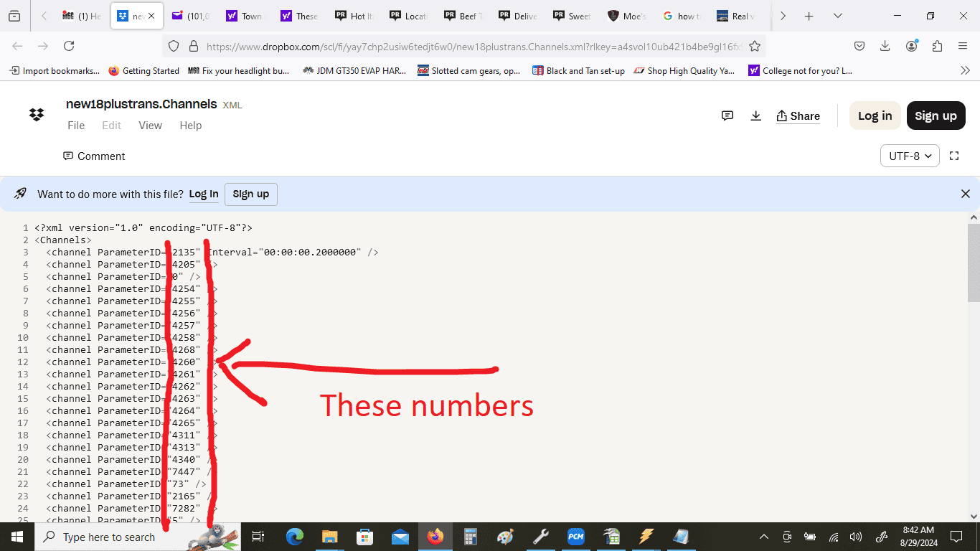Reload the current page
Screen dimensions: 980x551
tap(69, 46)
